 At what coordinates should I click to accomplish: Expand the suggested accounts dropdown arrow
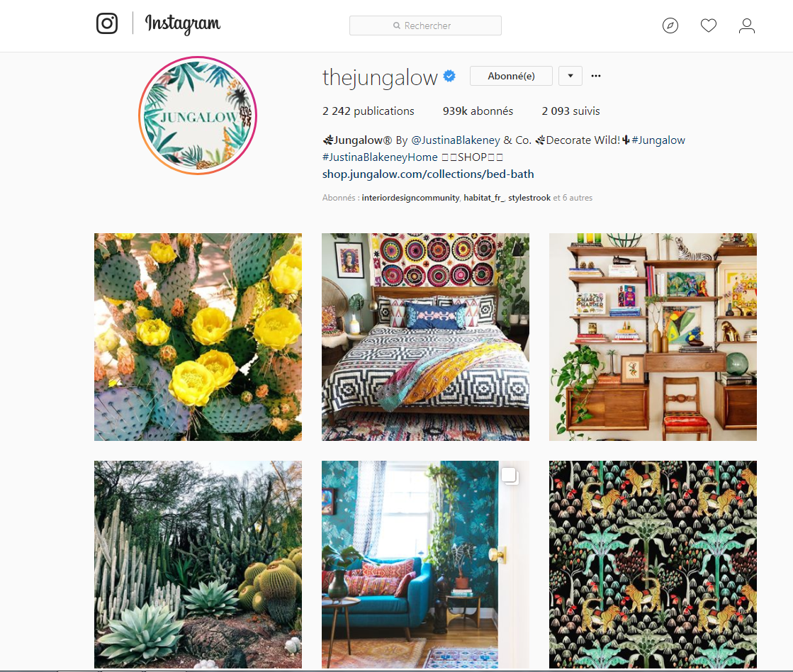click(x=570, y=76)
